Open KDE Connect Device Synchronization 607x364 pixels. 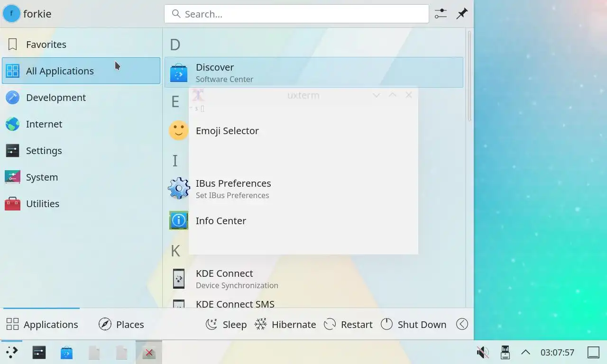click(313, 279)
